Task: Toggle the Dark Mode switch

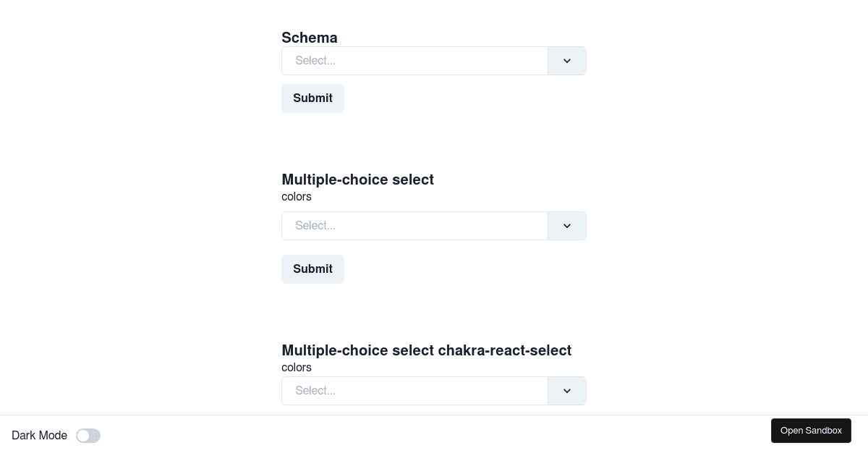Action: [88, 436]
